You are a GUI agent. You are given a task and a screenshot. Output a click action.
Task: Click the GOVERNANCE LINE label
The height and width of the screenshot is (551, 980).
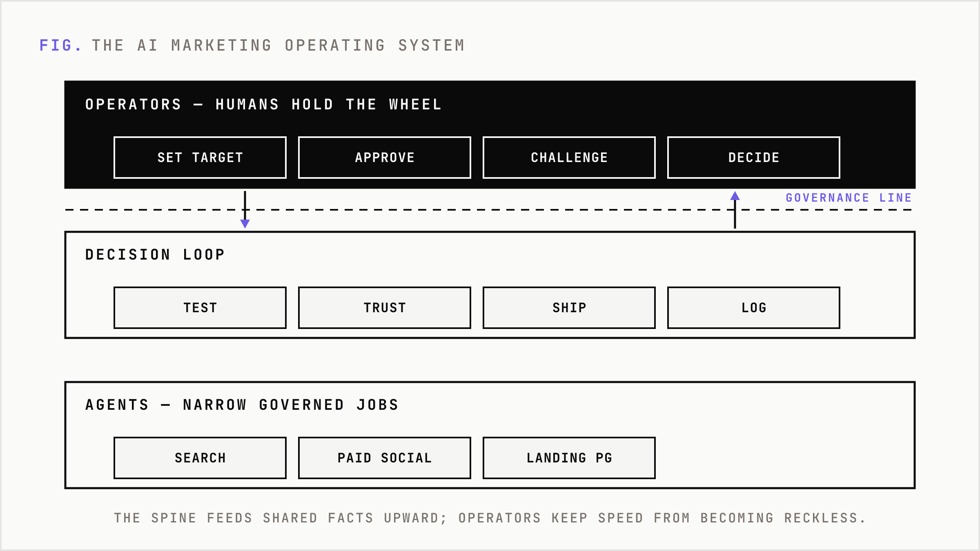849,198
